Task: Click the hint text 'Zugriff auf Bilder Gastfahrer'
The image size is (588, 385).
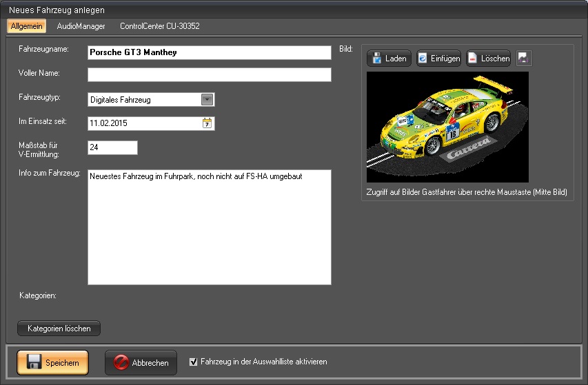Action: pos(467,192)
